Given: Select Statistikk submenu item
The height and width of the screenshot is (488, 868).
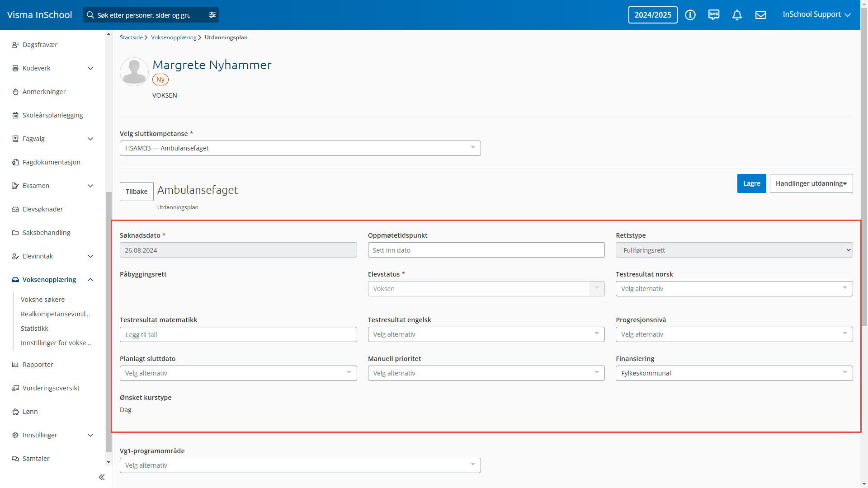Looking at the screenshot, I should point(34,328).
